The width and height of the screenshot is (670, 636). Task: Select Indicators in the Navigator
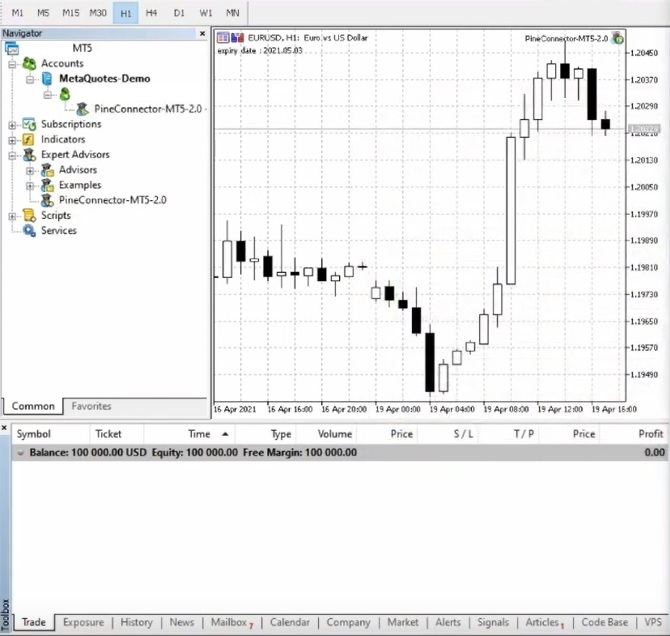coord(63,139)
